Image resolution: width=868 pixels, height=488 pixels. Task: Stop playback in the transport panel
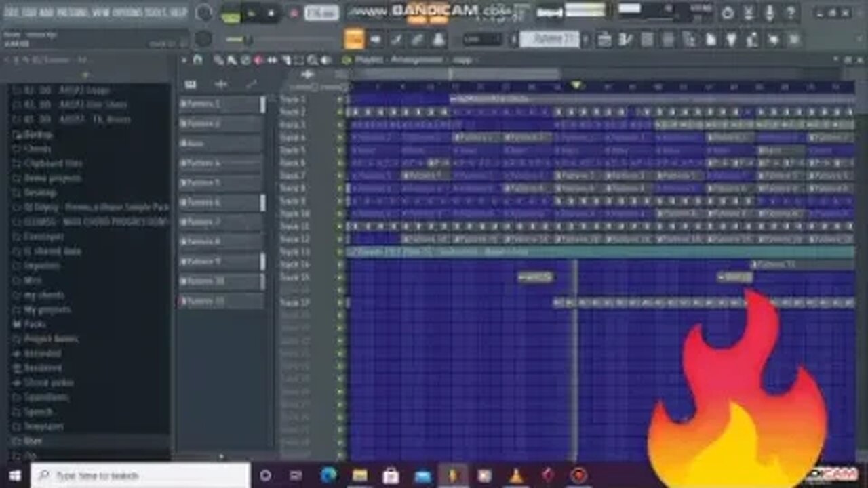[x=271, y=13]
